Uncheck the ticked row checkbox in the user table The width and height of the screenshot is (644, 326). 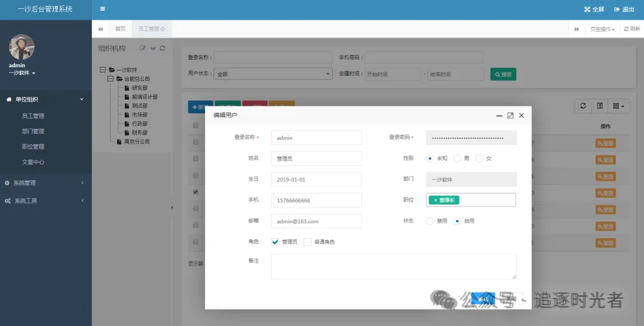click(196, 192)
